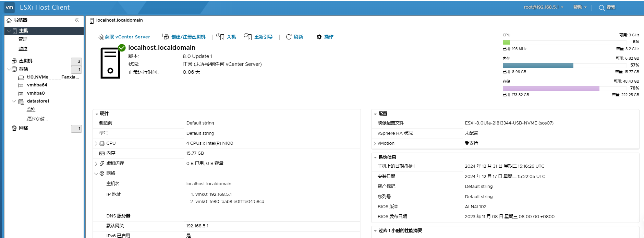Image resolution: width=644 pixels, height=238 pixels.
Task: Click the vmhba64 adapter icon
Action: 21,85
